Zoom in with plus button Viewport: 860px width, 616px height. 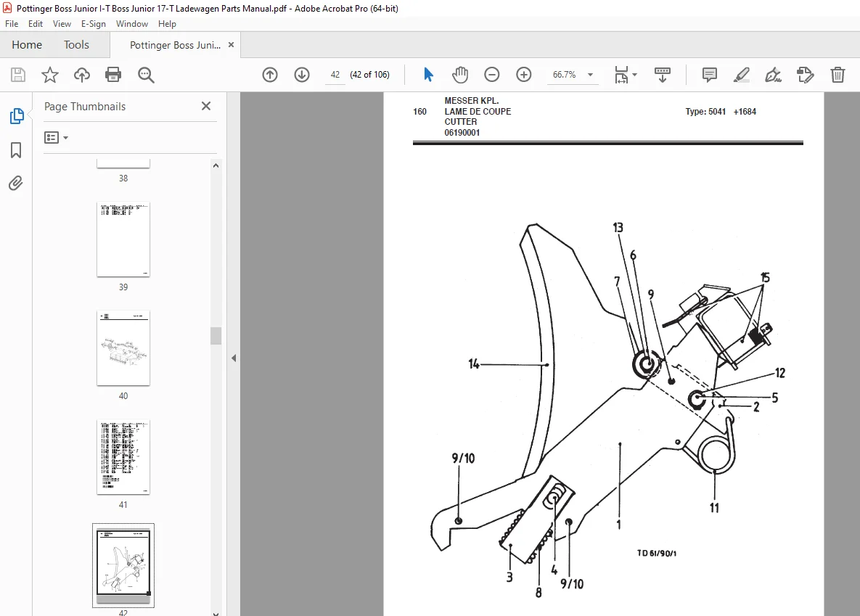pyautogui.click(x=524, y=75)
